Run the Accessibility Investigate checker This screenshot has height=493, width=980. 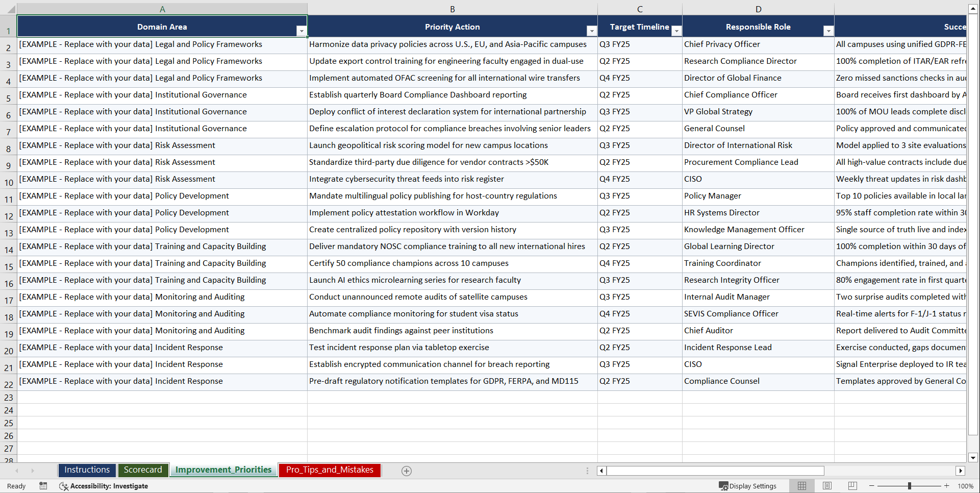pos(104,486)
